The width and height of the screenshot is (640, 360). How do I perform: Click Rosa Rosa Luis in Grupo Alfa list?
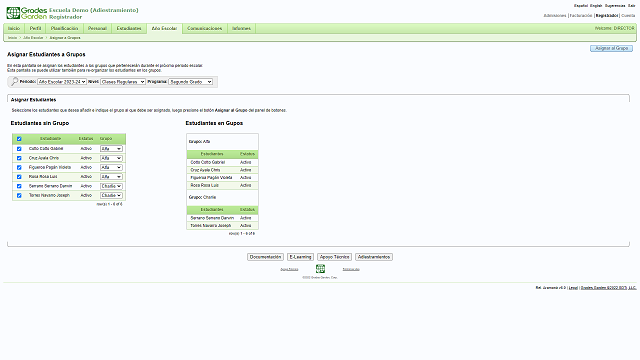[x=204, y=185]
